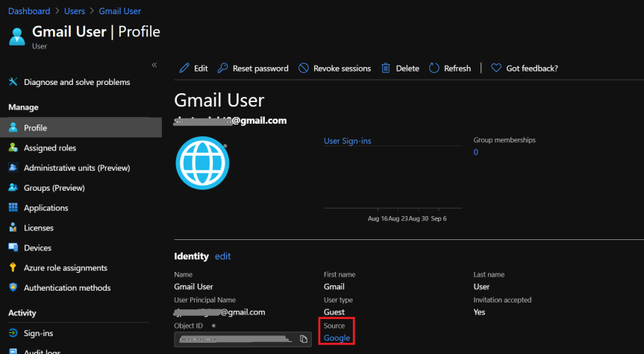This screenshot has width=644, height=354.
Task: Navigate to Users in breadcrumb
Action: point(76,11)
